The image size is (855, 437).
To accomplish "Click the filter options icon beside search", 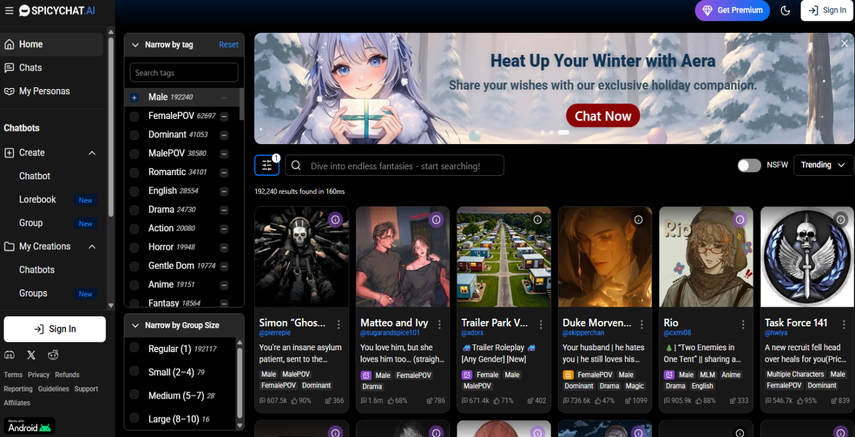I will click(x=267, y=165).
